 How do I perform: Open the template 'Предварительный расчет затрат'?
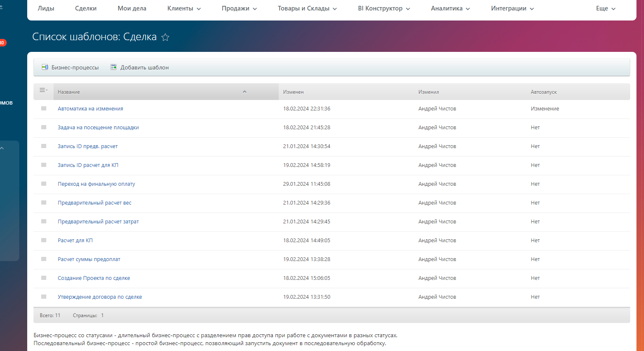[98, 221]
